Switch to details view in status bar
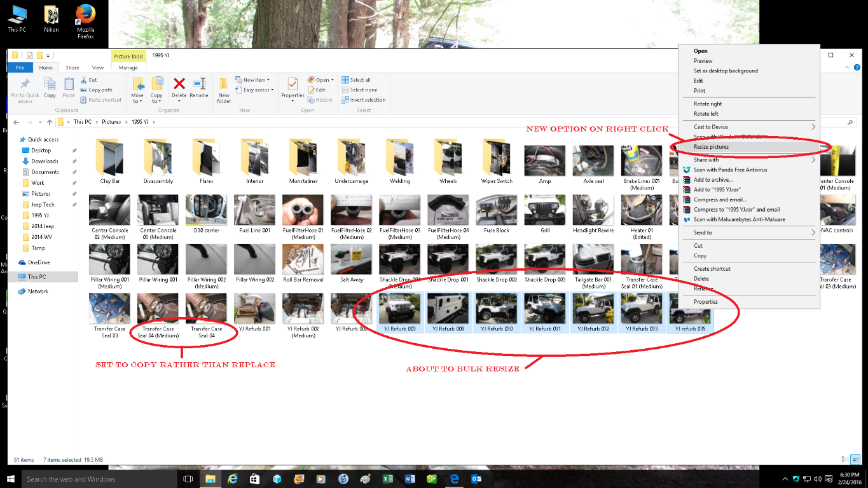Viewport: 868px width, 488px height. (x=845, y=459)
